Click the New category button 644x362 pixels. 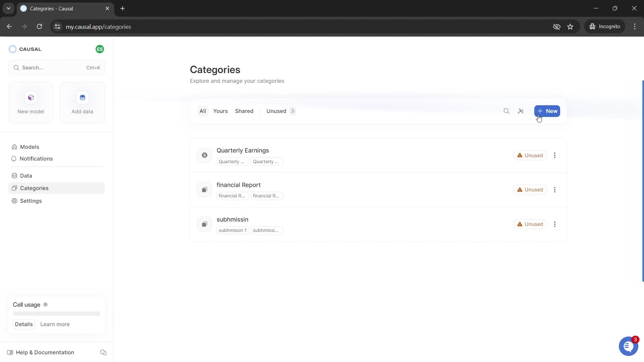pos(547,111)
